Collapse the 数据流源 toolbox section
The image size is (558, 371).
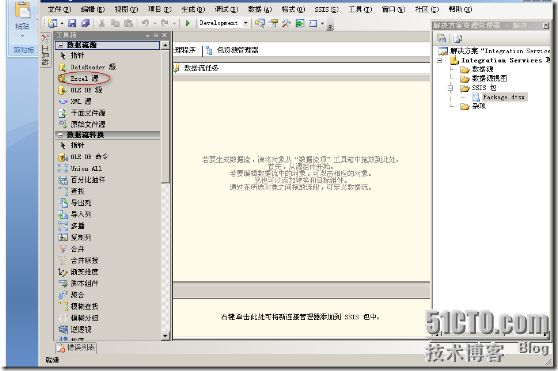point(60,45)
